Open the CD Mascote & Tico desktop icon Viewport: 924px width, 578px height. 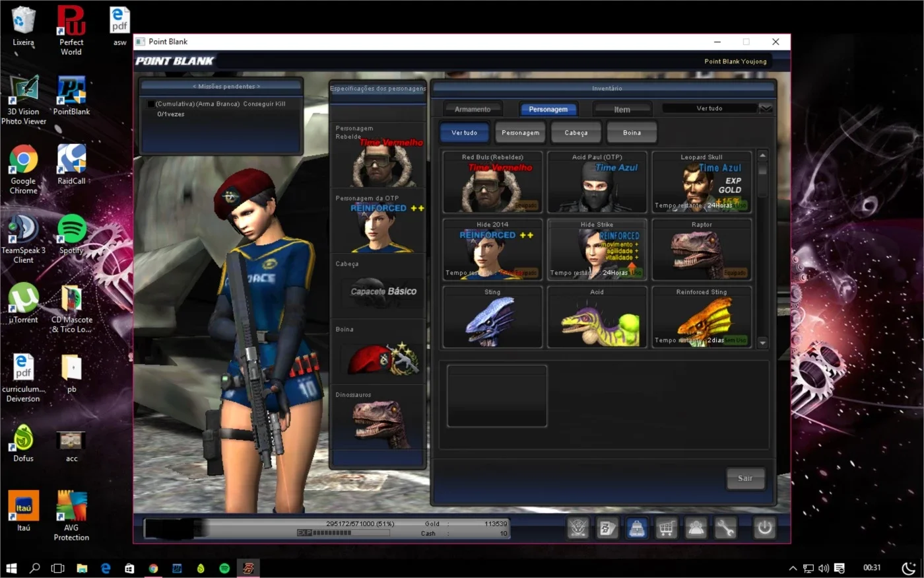(71, 308)
